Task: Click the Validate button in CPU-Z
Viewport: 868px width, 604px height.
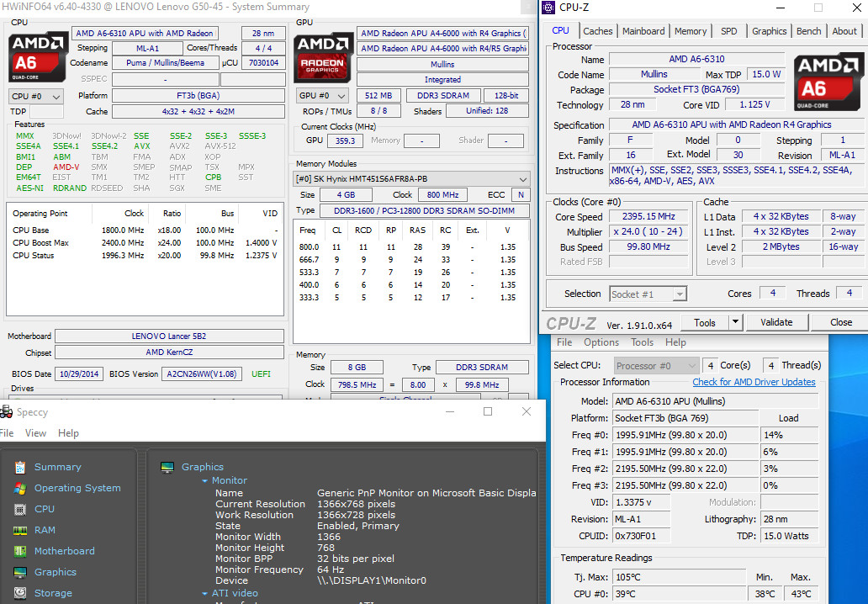Action: coord(776,322)
